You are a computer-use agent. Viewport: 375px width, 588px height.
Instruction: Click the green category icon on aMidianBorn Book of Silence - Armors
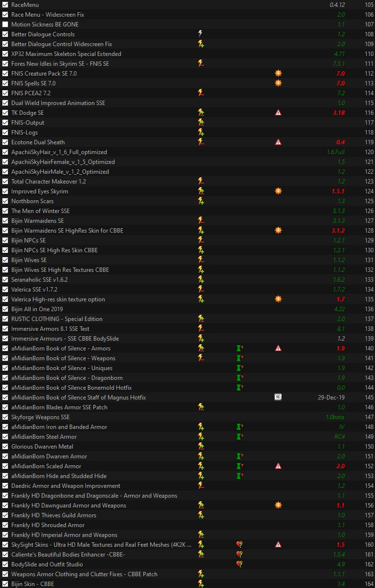coord(240,348)
